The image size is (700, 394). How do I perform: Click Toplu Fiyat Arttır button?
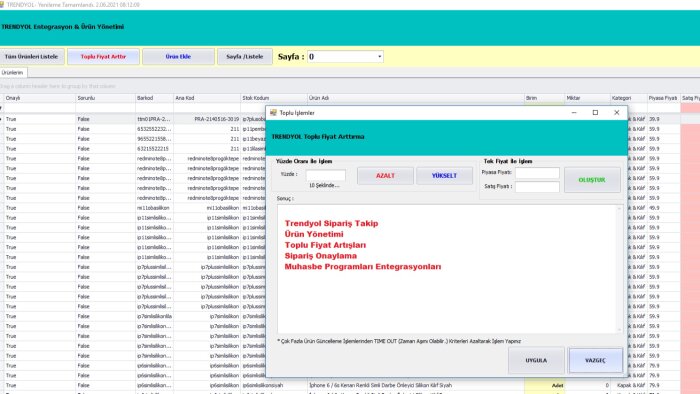pyautogui.click(x=104, y=57)
